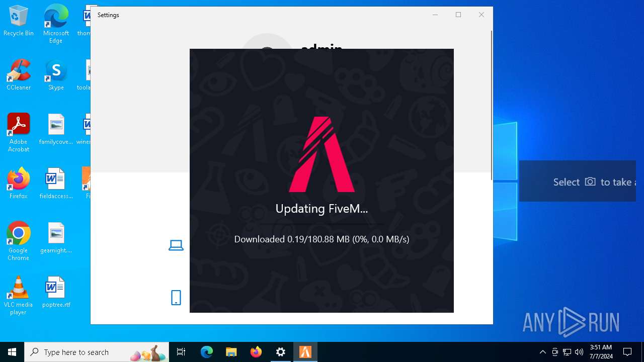Open Task View on the taskbar
Viewport: 644px width, 362px height.
pos(181,352)
